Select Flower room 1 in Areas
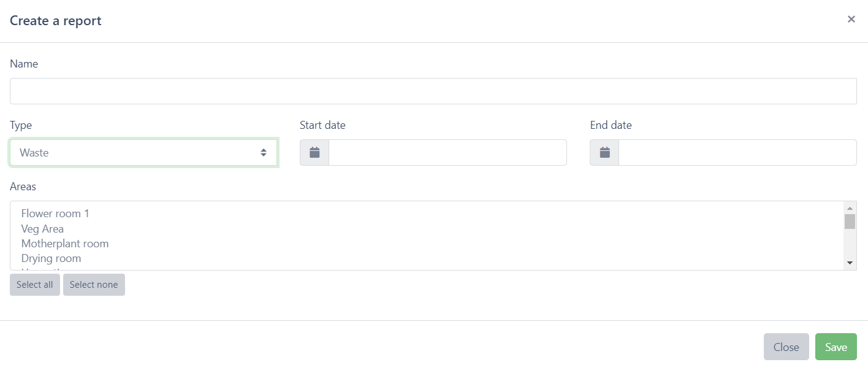The width and height of the screenshot is (868, 370). click(x=55, y=214)
